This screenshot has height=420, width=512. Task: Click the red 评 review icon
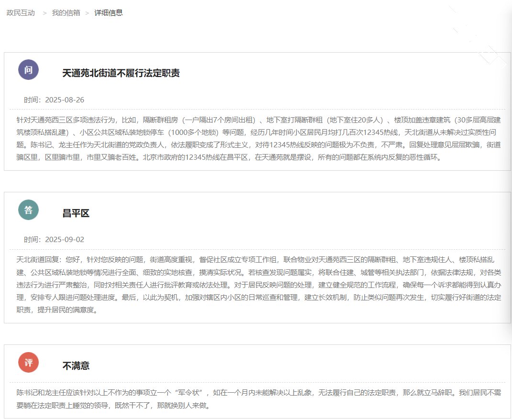pos(28,362)
